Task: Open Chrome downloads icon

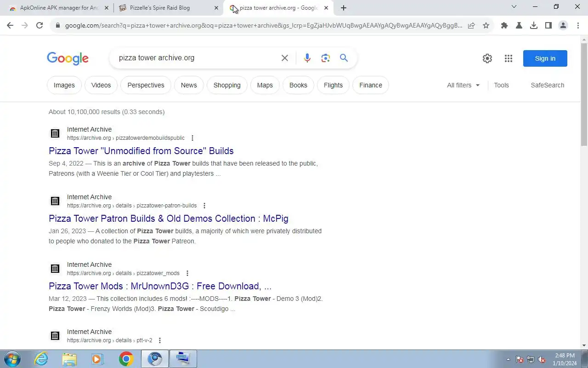Action: coord(534,26)
